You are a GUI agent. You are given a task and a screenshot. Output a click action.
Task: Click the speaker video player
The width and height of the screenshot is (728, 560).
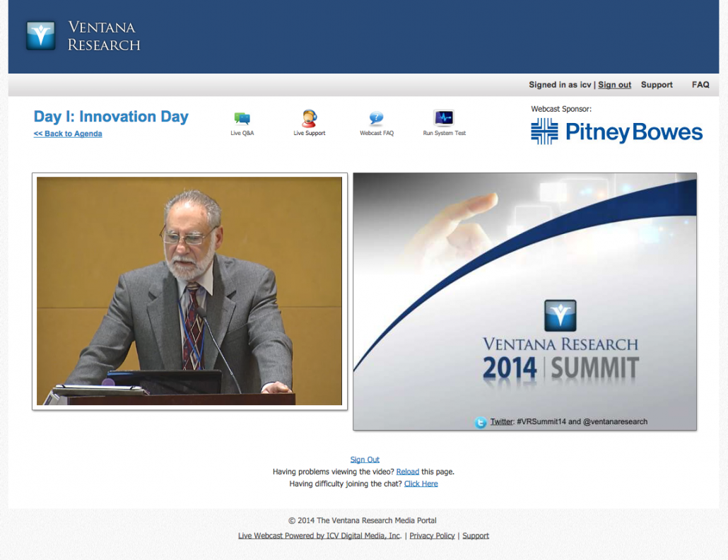click(x=189, y=291)
